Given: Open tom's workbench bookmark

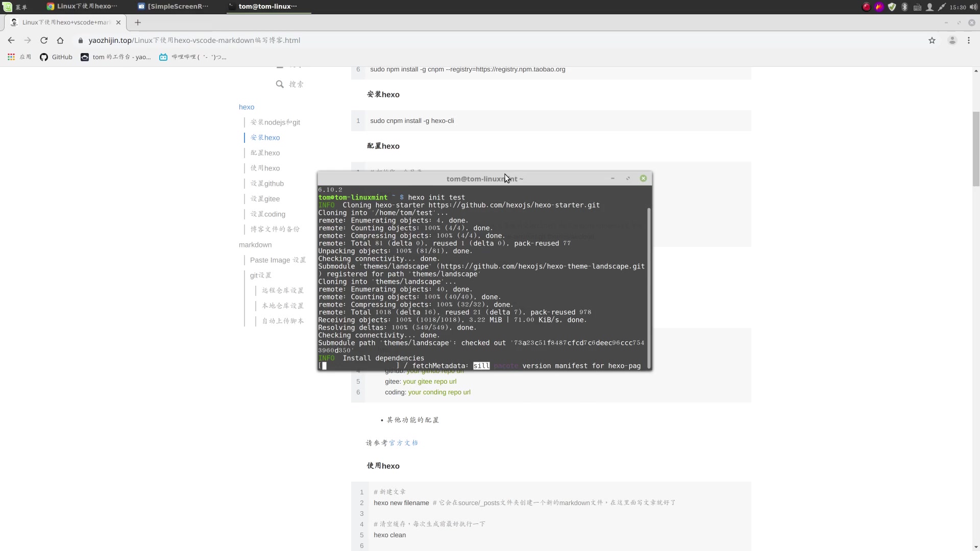Looking at the screenshot, I should (x=116, y=57).
